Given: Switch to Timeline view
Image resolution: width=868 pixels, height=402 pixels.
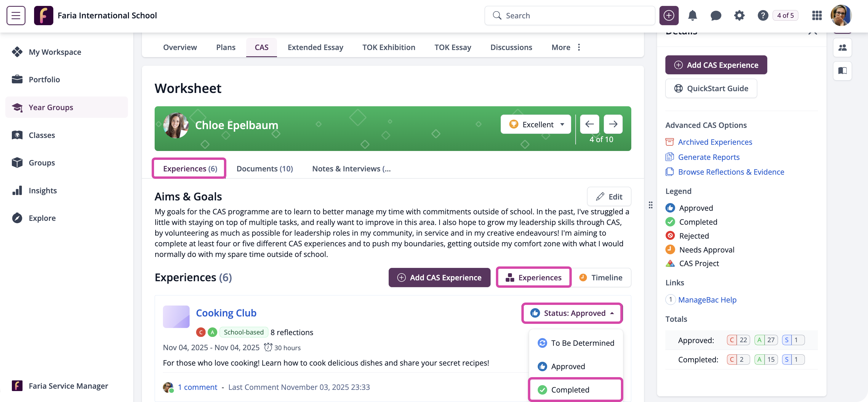Looking at the screenshot, I should [601, 277].
